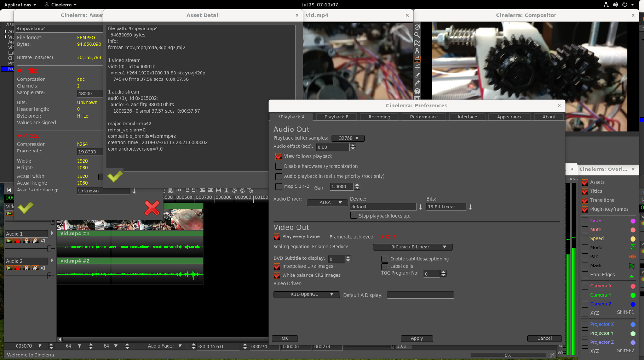Click the green checkmark in Asset Detail window
This screenshot has height=360, width=644.
point(115,176)
